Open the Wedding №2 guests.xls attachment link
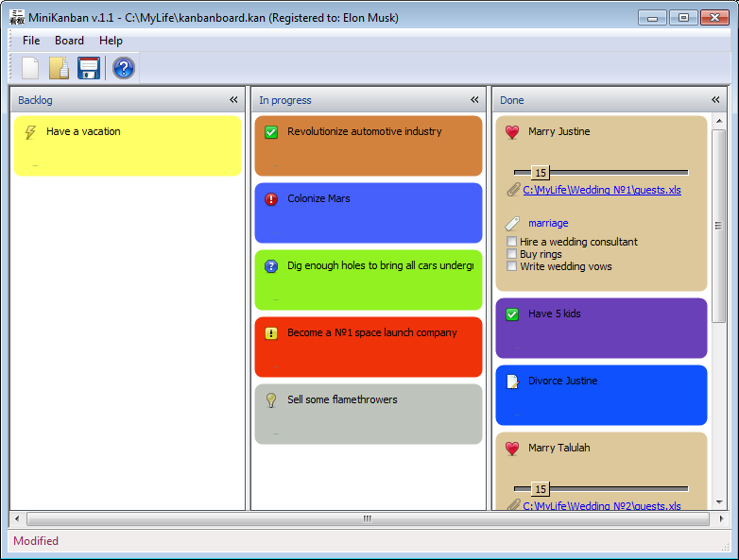 coord(602,506)
